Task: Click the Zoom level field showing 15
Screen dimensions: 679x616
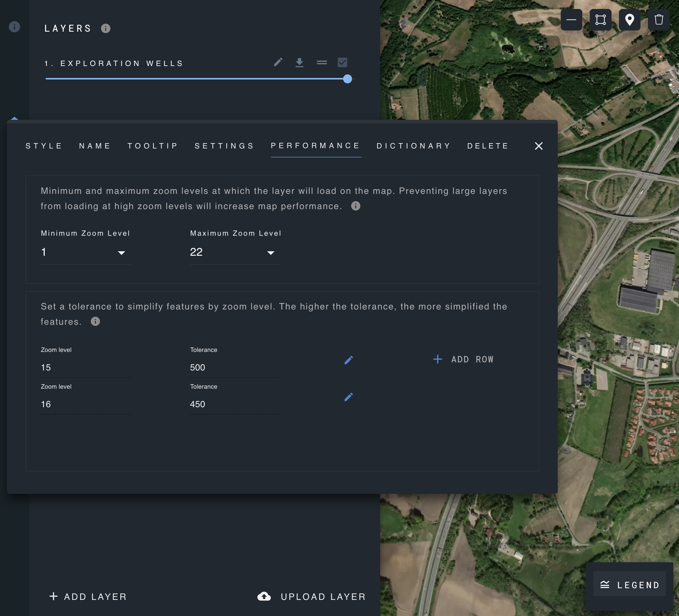Action: pos(86,367)
